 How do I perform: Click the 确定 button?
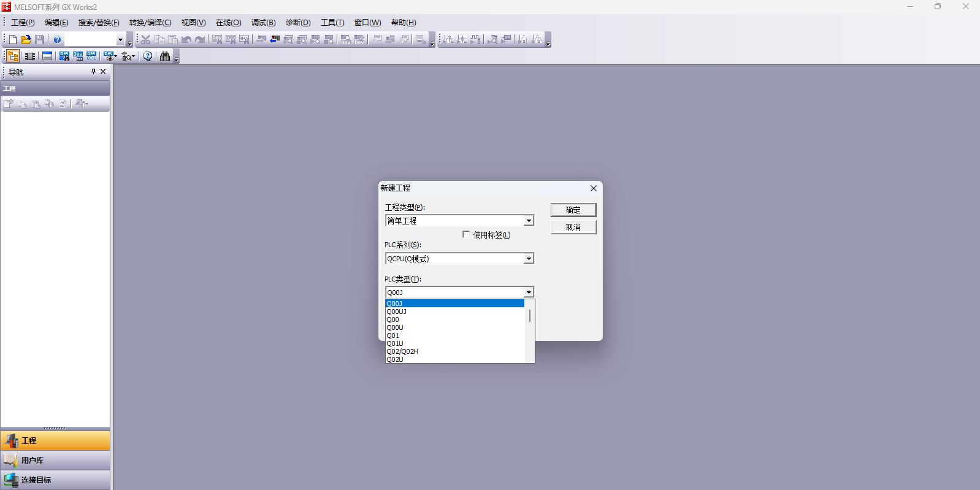point(573,210)
